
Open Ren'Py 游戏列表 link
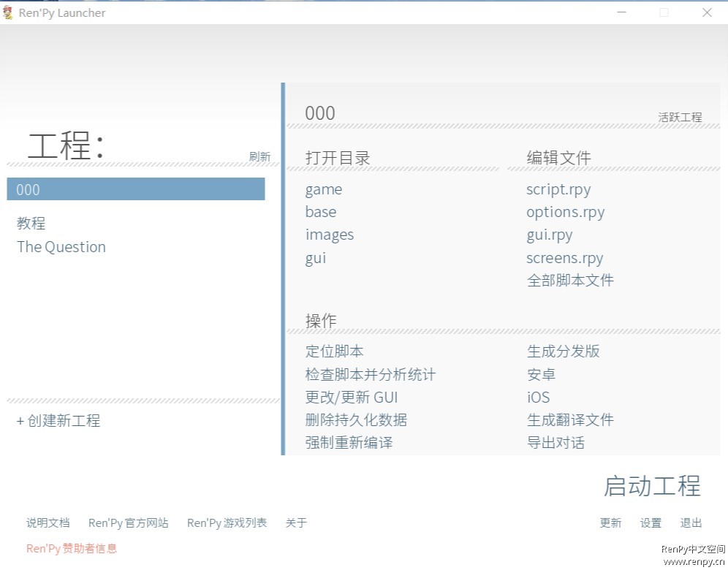227,523
